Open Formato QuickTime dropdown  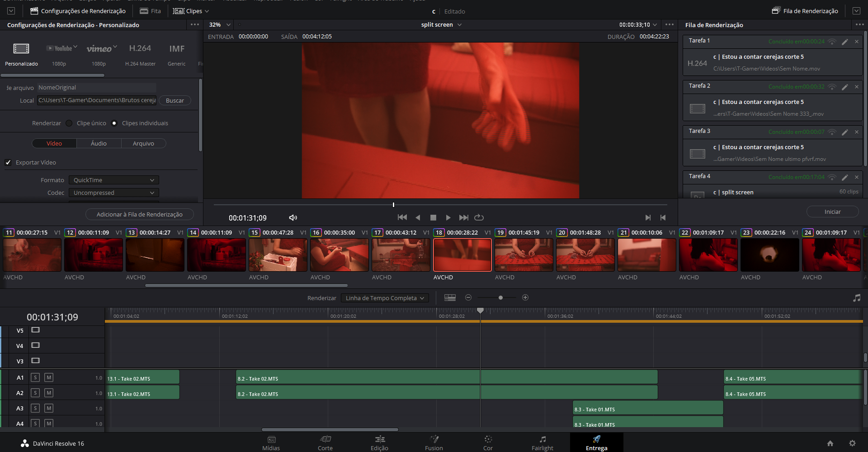pyautogui.click(x=114, y=180)
